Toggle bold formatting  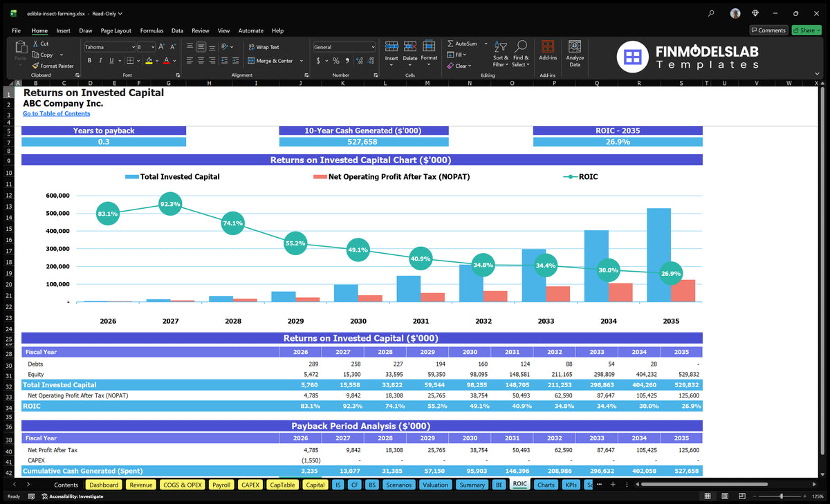(x=89, y=60)
